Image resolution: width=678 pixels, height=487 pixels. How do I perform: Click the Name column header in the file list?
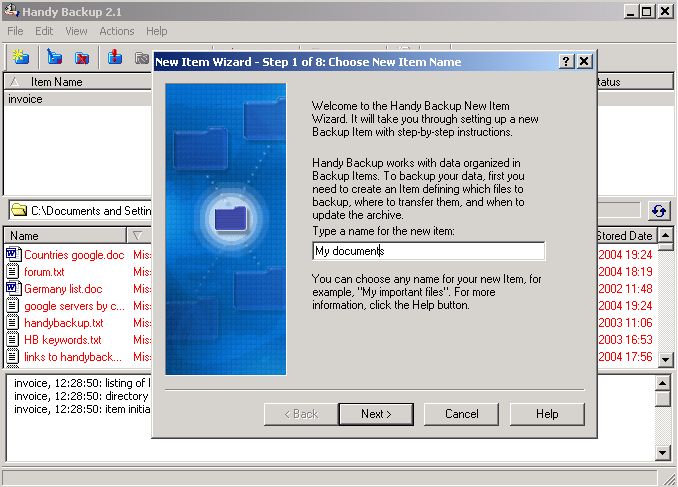tap(65, 236)
